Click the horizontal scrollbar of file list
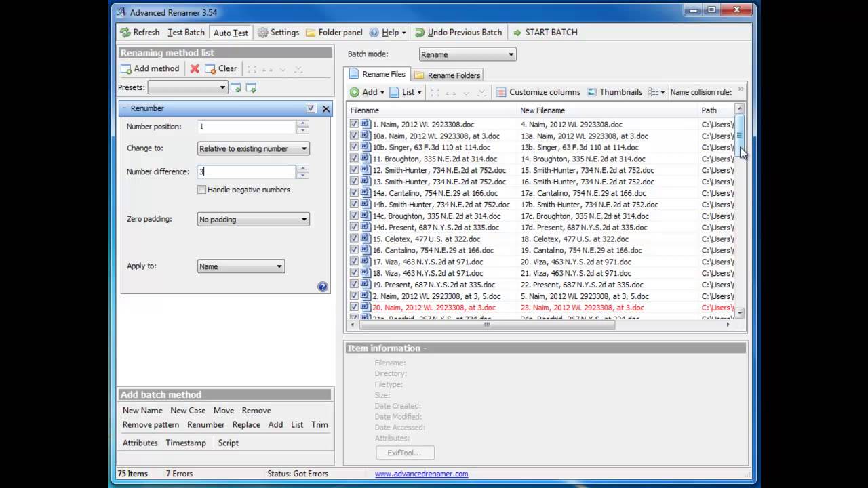868x488 pixels. tap(486, 325)
